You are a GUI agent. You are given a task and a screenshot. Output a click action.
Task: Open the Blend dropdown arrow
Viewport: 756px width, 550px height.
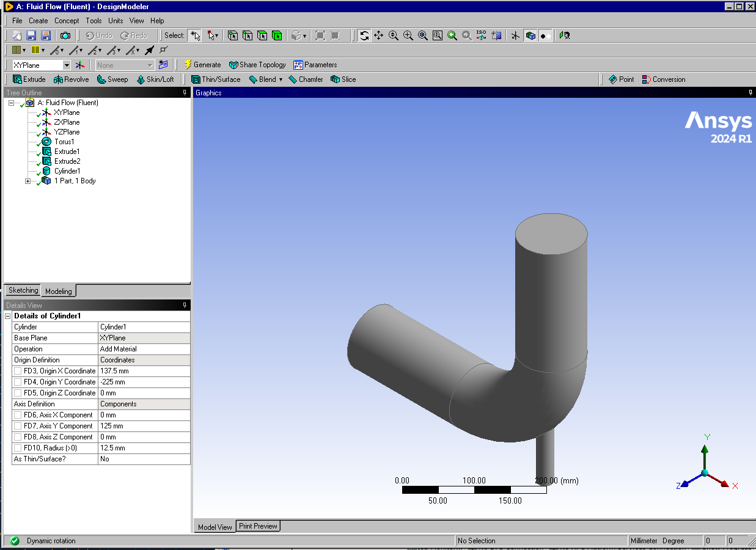coord(281,79)
